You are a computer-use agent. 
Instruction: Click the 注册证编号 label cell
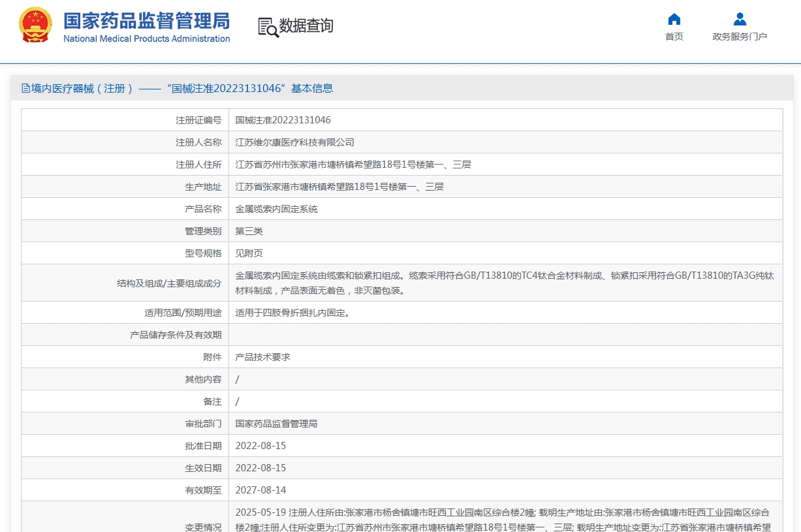pyautogui.click(x=125, y=120)
